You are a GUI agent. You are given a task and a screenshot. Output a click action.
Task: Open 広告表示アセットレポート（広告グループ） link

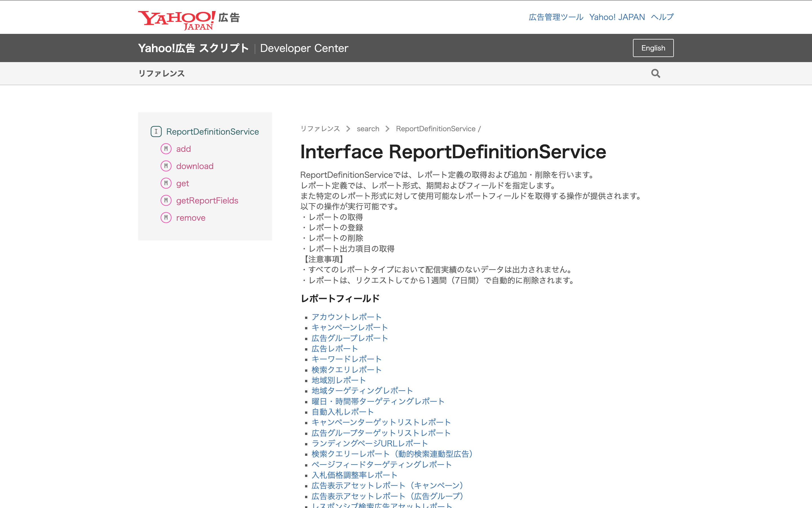click(388, 496)
